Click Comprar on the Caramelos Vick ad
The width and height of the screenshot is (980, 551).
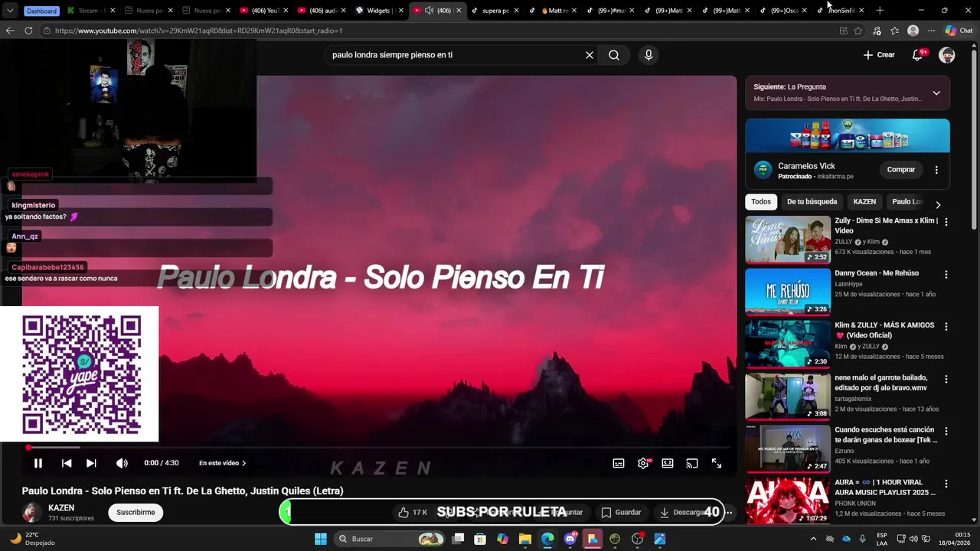click(901, 170)
